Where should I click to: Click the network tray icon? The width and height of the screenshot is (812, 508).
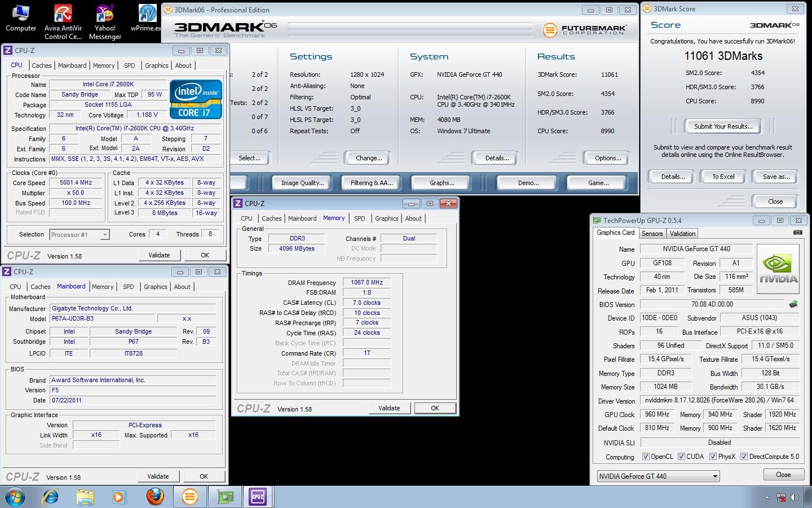pyautogui.click(x=781, y=497)
